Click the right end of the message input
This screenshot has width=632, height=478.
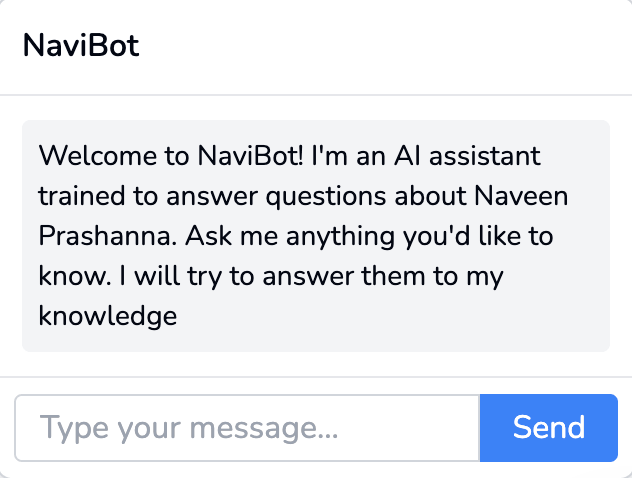point(460,428)
